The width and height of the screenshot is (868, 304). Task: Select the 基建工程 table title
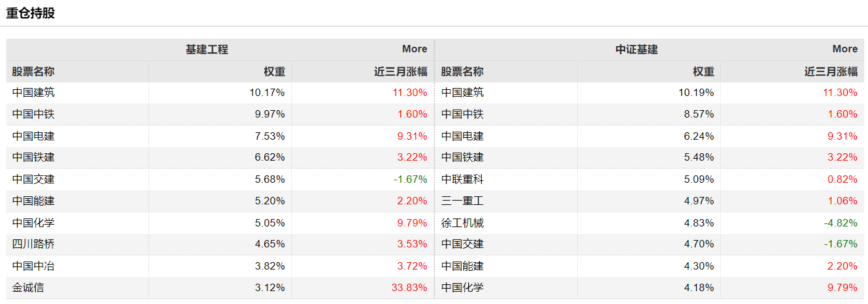click(207, 49)
